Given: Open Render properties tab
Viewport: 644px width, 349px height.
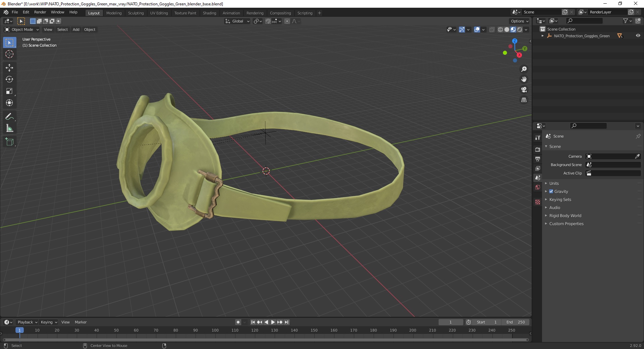Looking at the screenshot, I should [x=538, y=149].
